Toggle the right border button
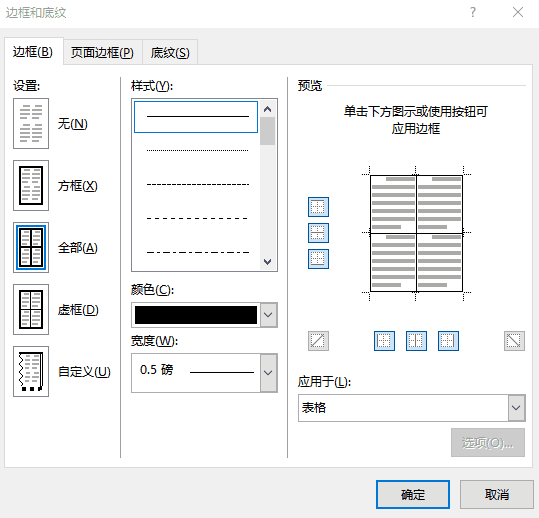This screenshot has height=518, width=539. (448, 341)
